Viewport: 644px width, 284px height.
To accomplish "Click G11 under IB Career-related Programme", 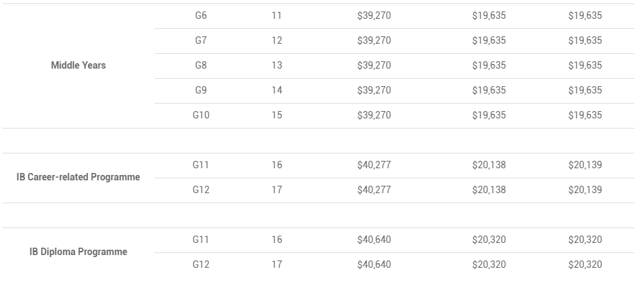I will click(x=201, y=165).
